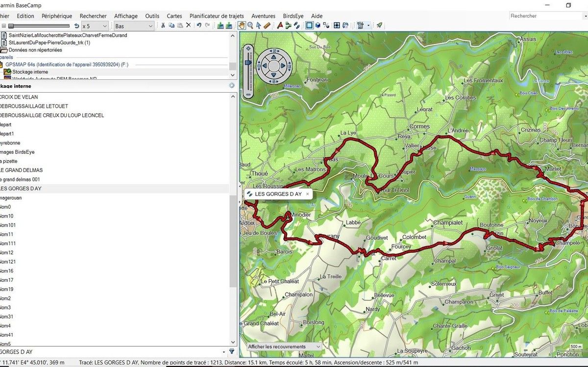This screenshot has width=588, height=367.
Task: Select SaintNizierLaMoucherotte list entry
Action: tap(68, 35)
